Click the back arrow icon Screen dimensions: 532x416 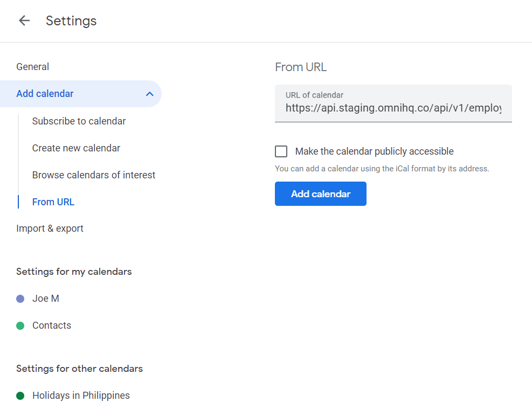[x=24, y=21]
